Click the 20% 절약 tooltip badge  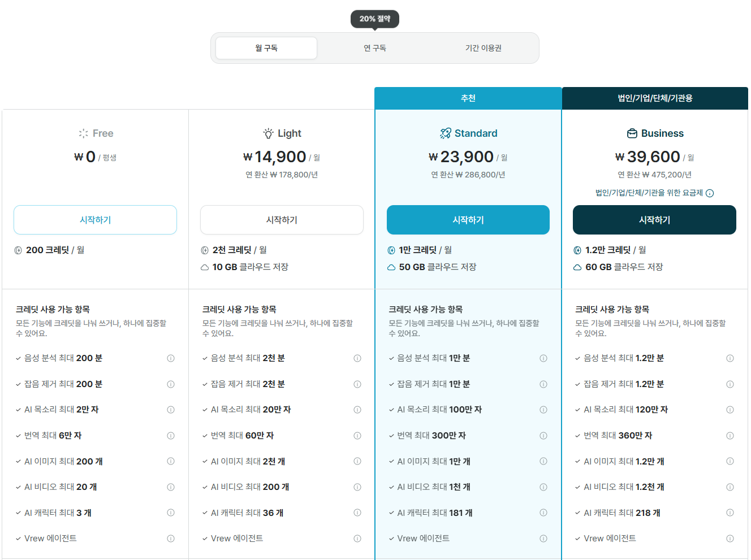(375, 19)
